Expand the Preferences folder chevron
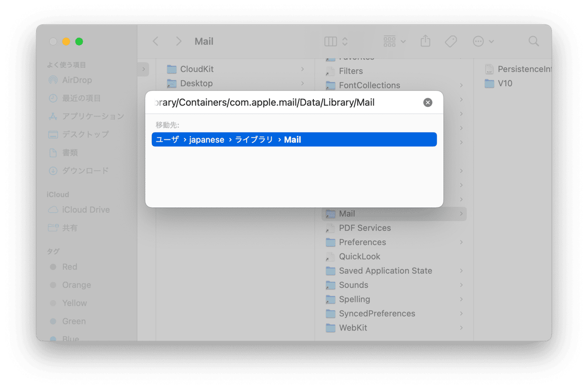This screenshot has width=588, height=389. point(461,242)
